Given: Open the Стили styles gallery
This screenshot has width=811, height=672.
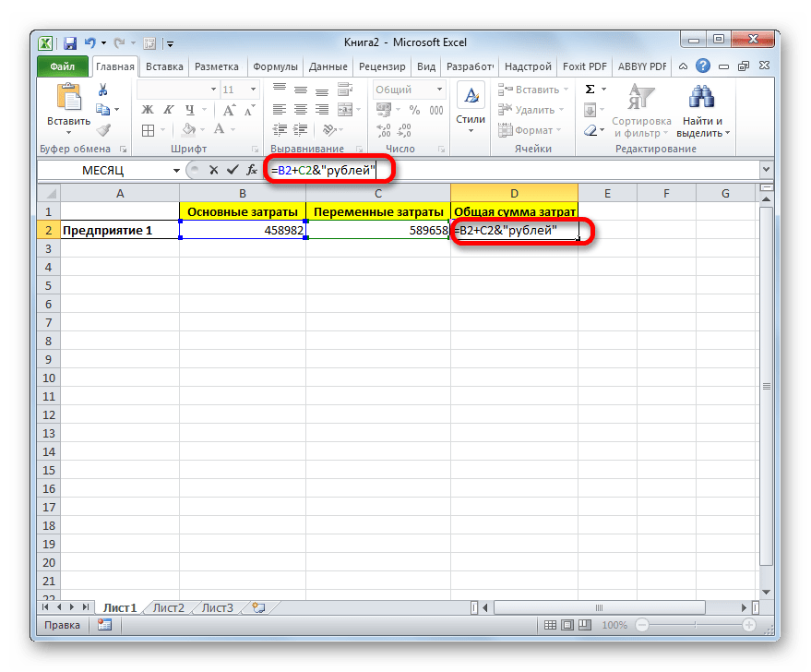Looking at the screenshot, I should (x=471, y=109).
